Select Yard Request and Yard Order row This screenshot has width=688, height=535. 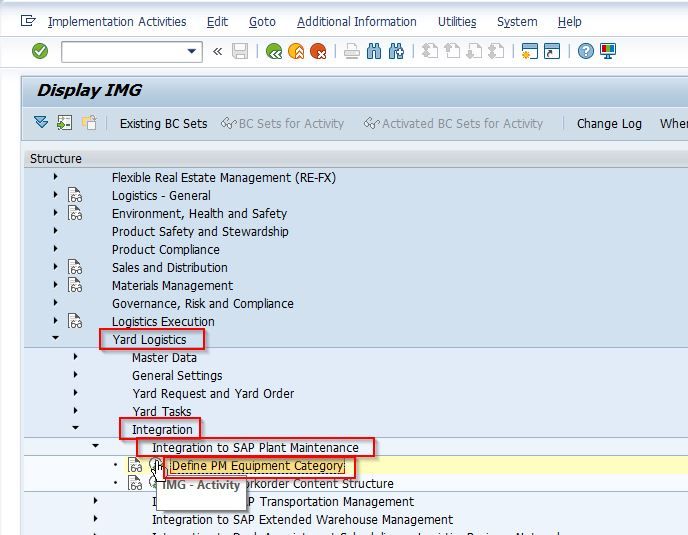[x=213, y=394]
